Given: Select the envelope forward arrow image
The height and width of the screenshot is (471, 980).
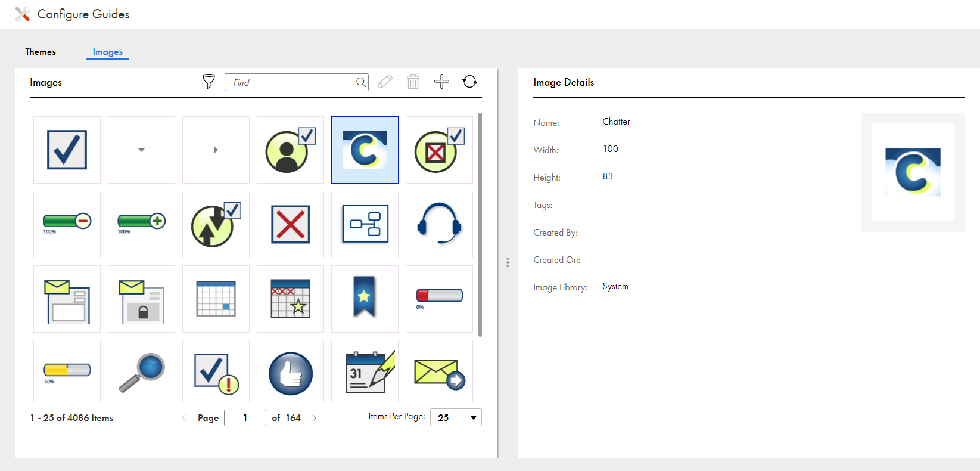Looking at the screenshot, I should point(439,371).
